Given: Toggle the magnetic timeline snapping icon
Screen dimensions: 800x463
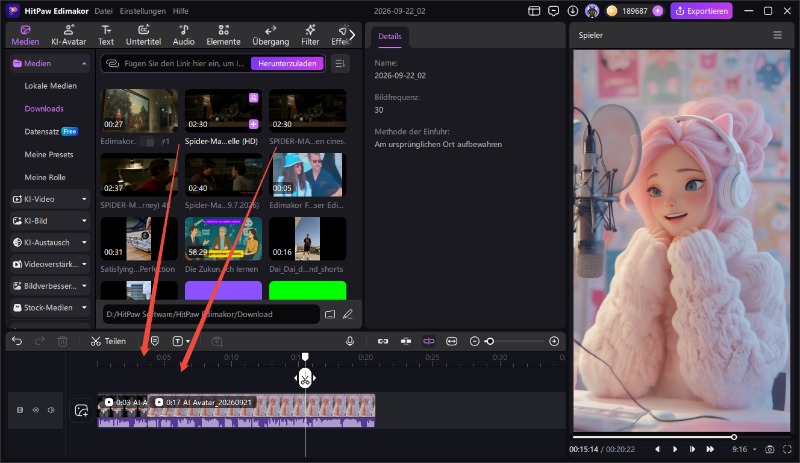Looking at the screenshot, I should (406, 341).
